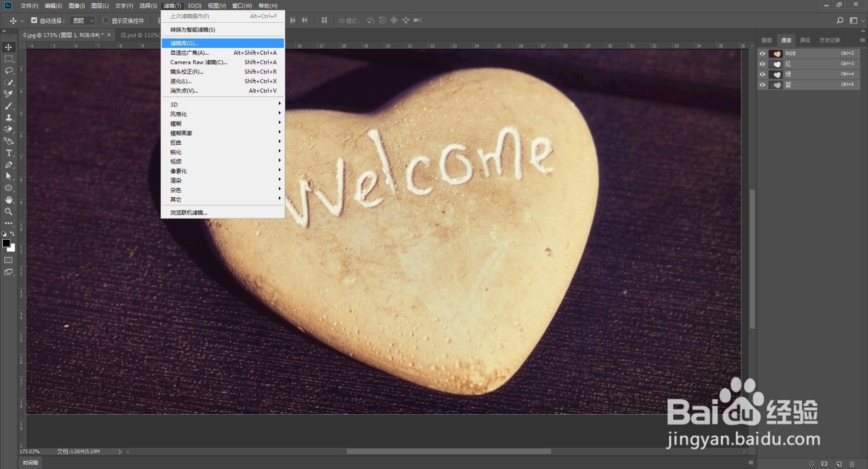Create new channel at panel bottom
The height and width of the screenshot is (469, 868).
[839, 464]
